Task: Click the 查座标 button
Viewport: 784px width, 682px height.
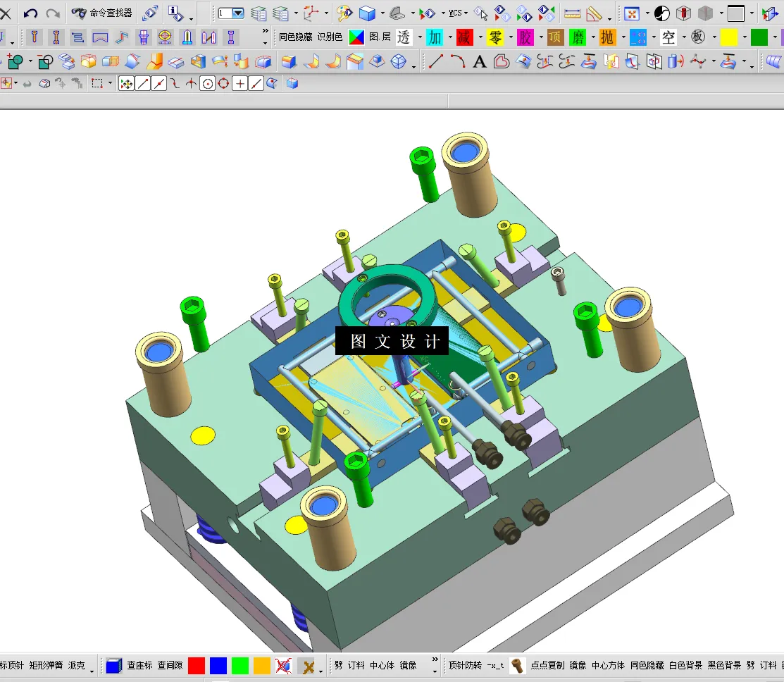Action: (x=139, y=665)
